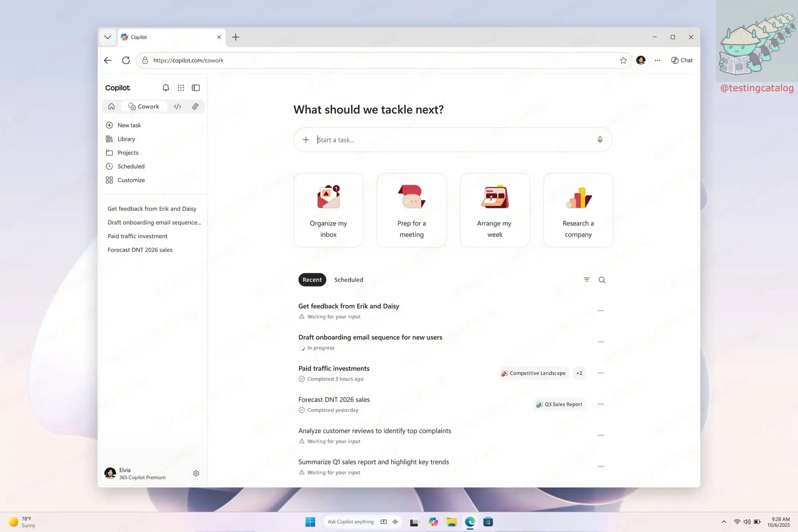Open browser profile avatar
The width and height of the screenshot is (798, 532).
click(641, 60)
